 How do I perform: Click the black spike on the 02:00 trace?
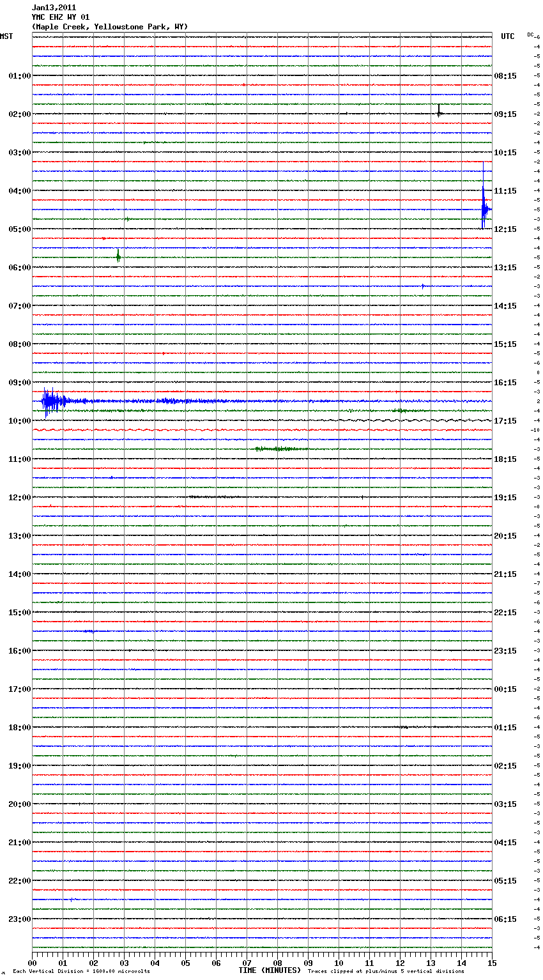pos(440,111)
